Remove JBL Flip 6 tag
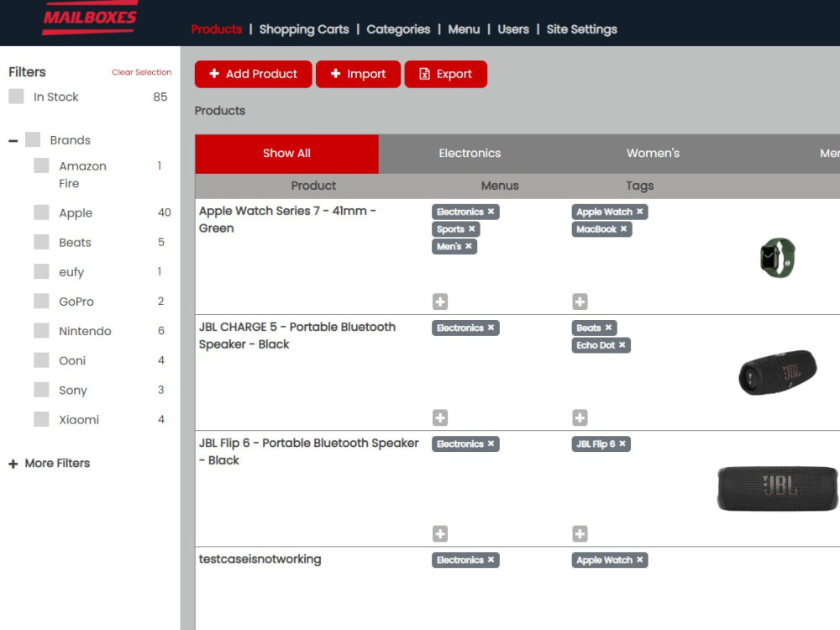This screenshot has height=630, width=840. (x=622, y=444)
